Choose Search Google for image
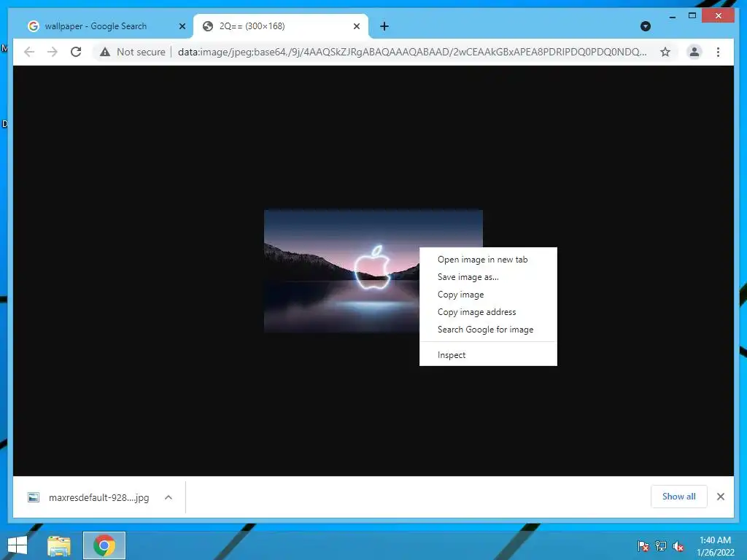Screen dimensions: 747x560 tap(488, 330)
